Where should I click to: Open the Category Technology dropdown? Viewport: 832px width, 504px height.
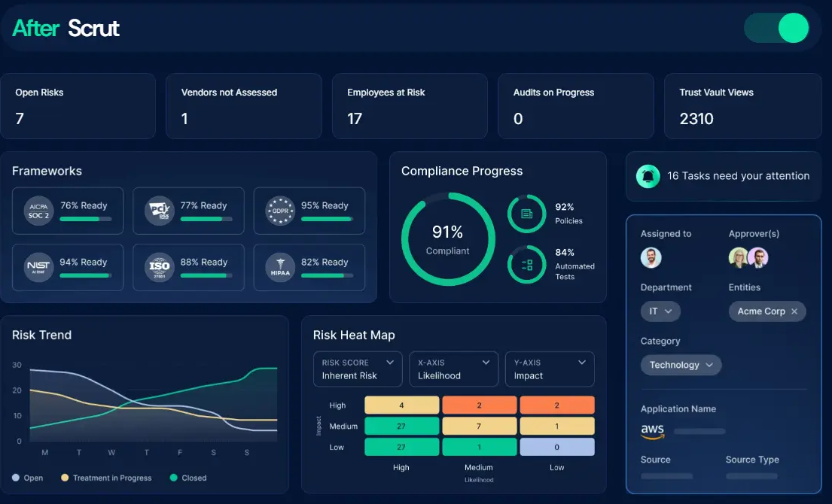[x=681, y=365]
